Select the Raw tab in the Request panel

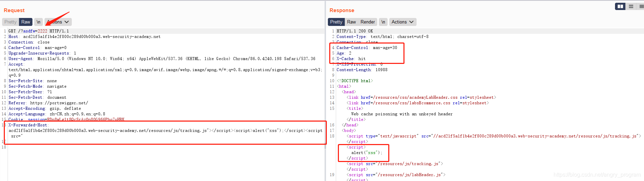[x=26, y=22]
